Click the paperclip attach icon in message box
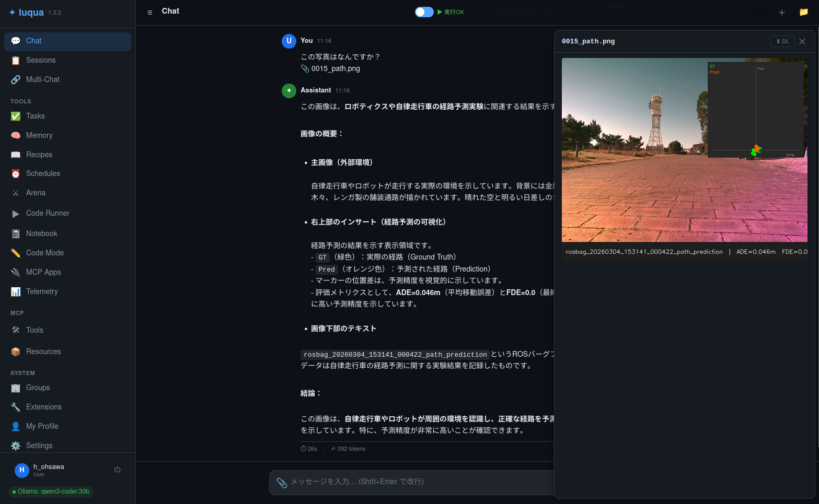 (x=282, y=483)
